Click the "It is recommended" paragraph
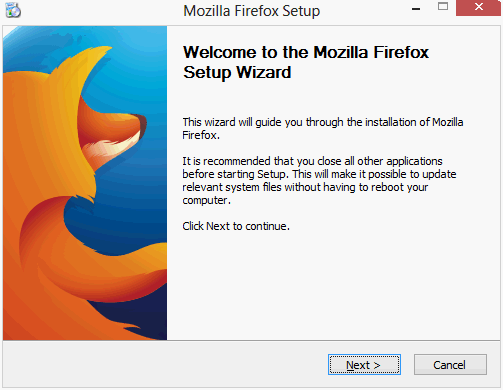Screen dimensions: 503x390 click(319, 181)
